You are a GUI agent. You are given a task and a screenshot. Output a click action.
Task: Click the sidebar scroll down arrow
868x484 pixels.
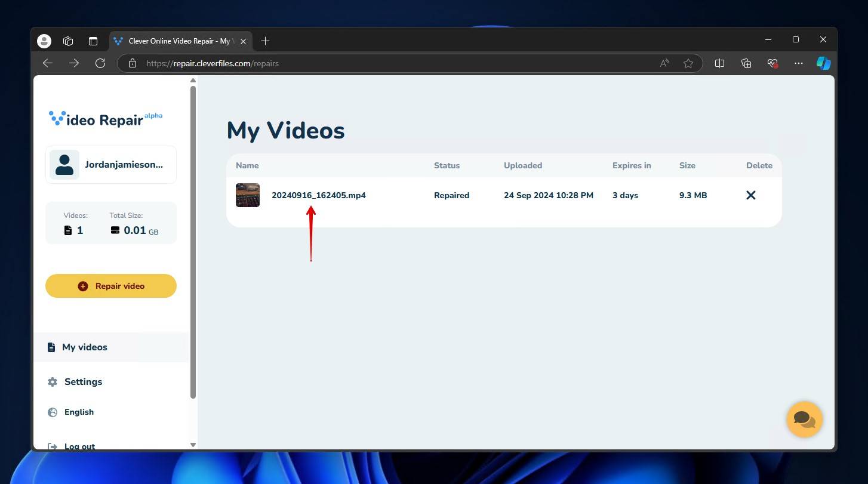(193, 445)
